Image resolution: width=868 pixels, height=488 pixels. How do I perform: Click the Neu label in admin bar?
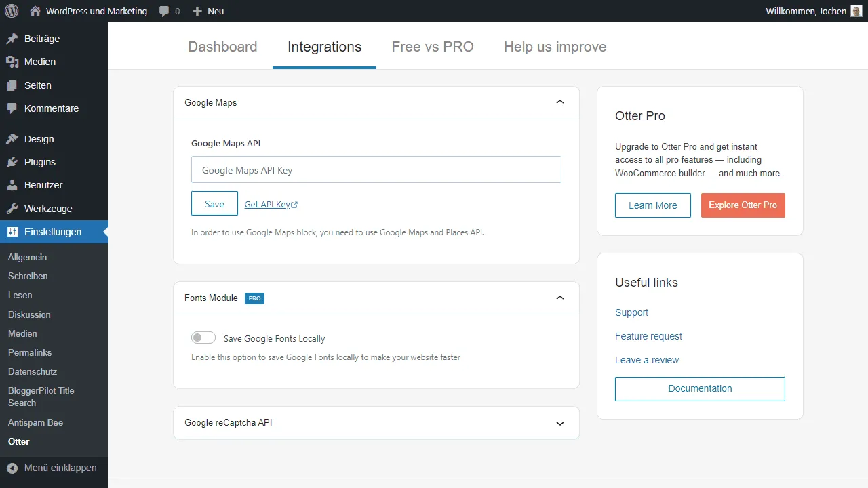(x=216, y=11)
